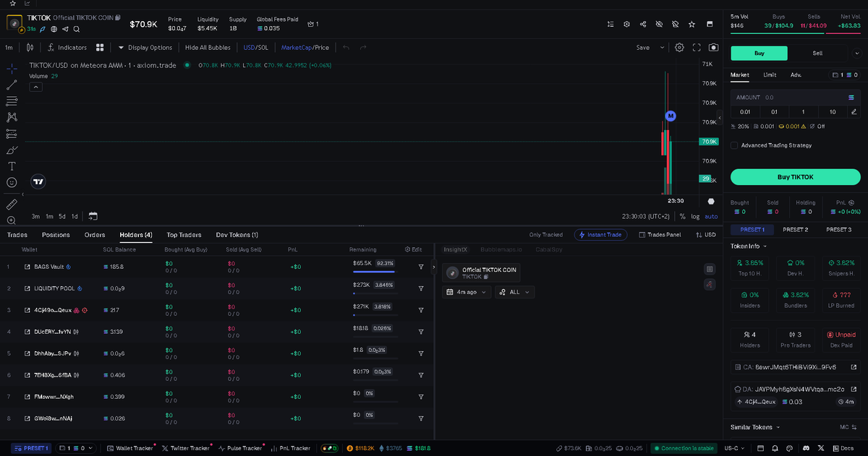Image resolution: width=868 pixels, height=456 pixels.
Task: Toggle the log scale on chart
Action: [694, 216]
